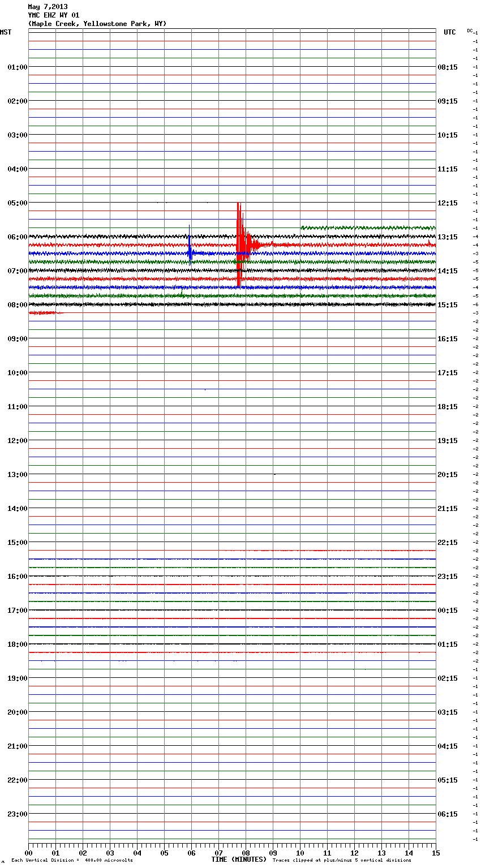Screen dimensions: 481x868
Task: Click the "12" minute tick label
Action: tap(354, 853)
